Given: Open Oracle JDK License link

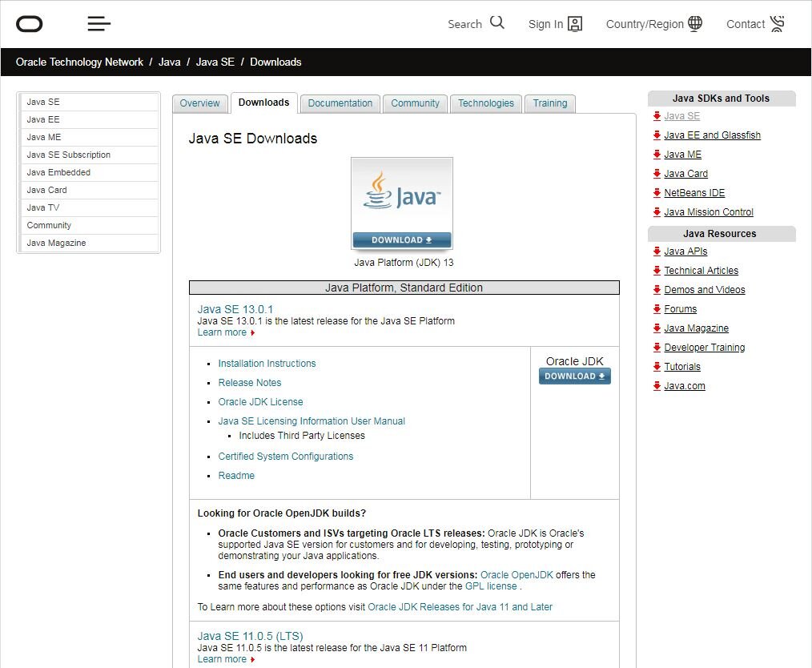Looking at the screenshot, I should 260,402.
